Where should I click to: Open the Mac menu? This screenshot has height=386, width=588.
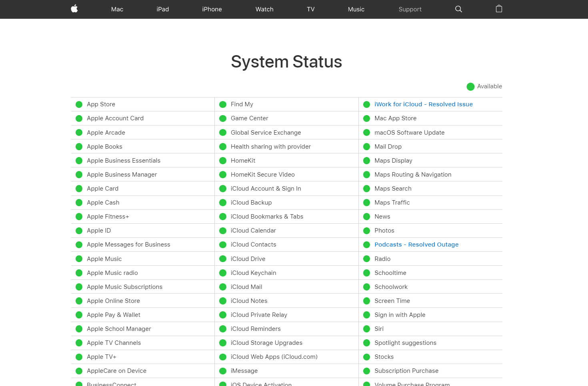tap(117, 9)
